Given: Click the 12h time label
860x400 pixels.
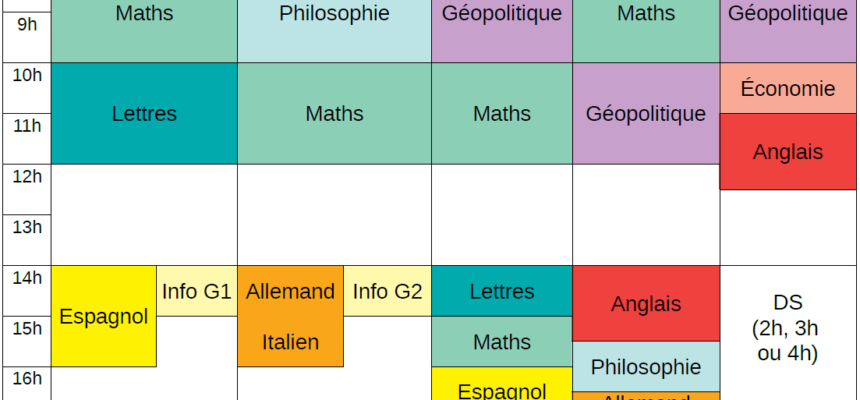Looking at the screenshot, I should tap(26, 176).
